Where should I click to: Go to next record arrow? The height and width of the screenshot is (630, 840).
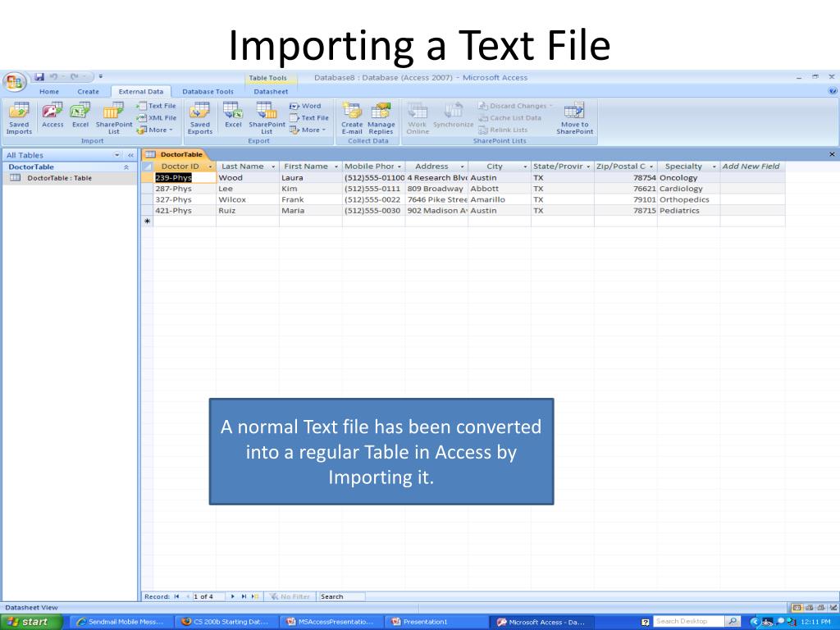[232, 596]
